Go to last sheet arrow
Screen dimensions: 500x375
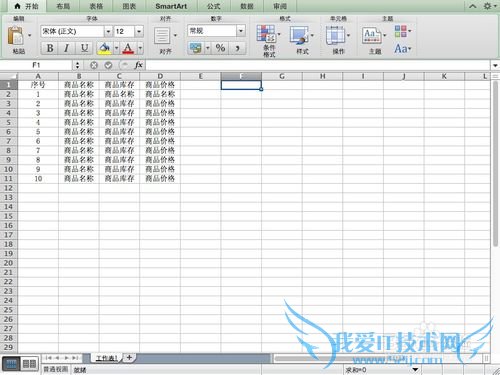click(75, 358)
